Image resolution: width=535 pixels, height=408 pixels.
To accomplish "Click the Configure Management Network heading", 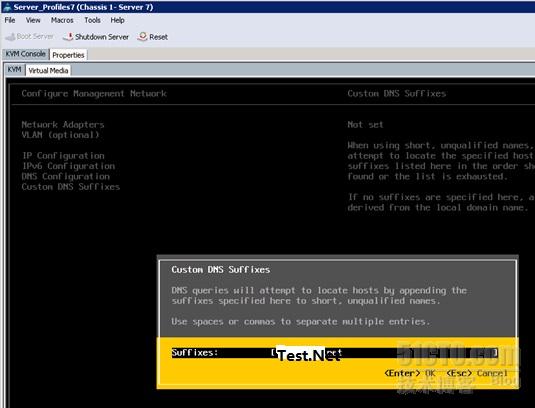I will click(x=94, y=93).
